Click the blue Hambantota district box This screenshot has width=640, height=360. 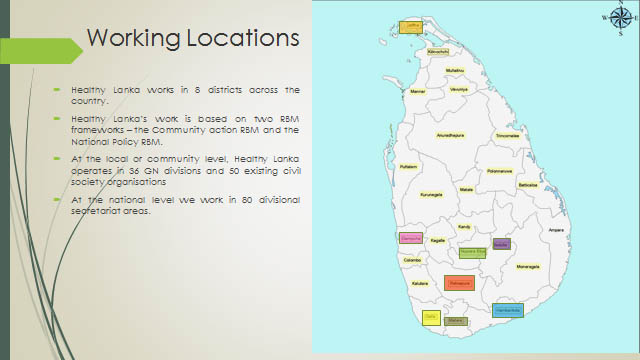(x=508, y=311)
